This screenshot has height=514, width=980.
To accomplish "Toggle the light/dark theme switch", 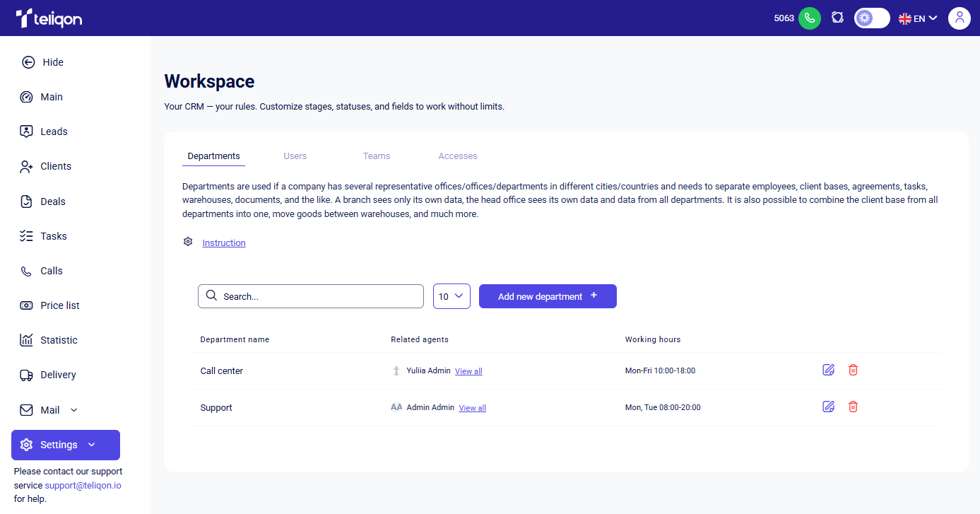I will point(871,18).
